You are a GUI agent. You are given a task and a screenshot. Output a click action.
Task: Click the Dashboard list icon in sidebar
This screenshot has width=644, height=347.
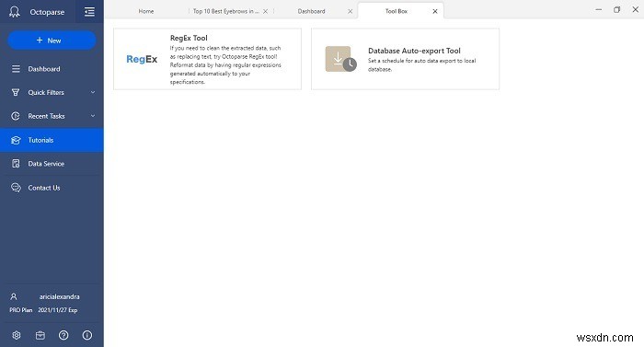click(x=16, y=69)
